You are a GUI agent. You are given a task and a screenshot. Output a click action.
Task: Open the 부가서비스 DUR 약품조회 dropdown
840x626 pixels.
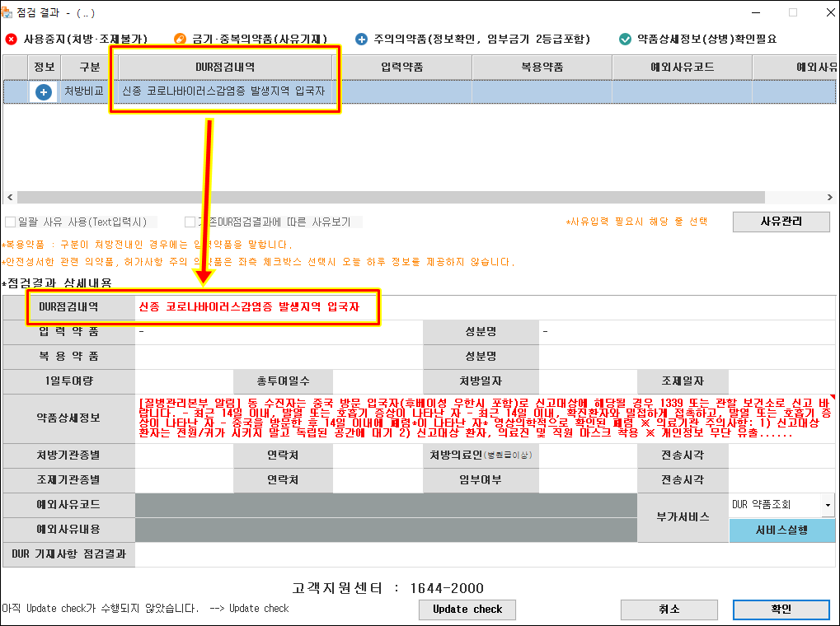[x=826, y=504]
